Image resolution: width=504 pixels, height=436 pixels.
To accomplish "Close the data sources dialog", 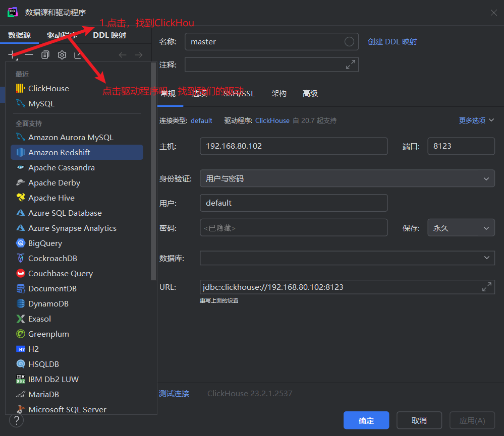I will tap(494, 13).
